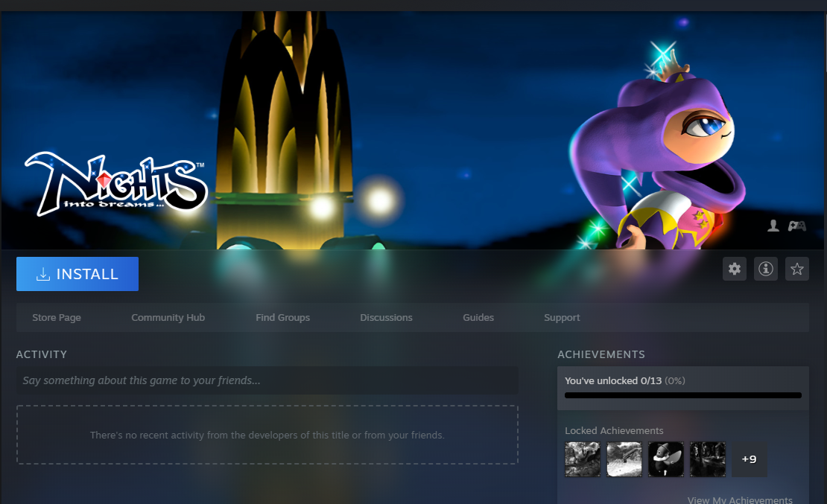Click the blue INSTALL button
This screenshot has height=504, width=827.
click(77, 274)
